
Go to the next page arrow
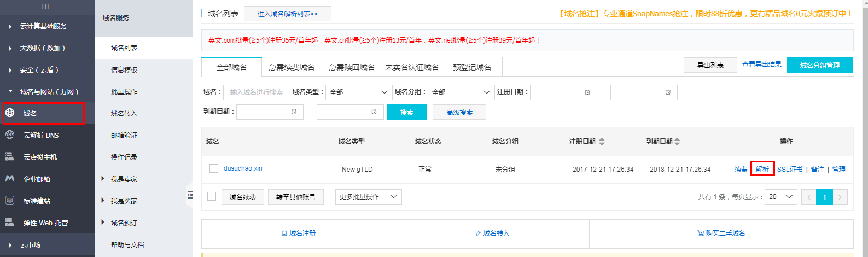840,197
